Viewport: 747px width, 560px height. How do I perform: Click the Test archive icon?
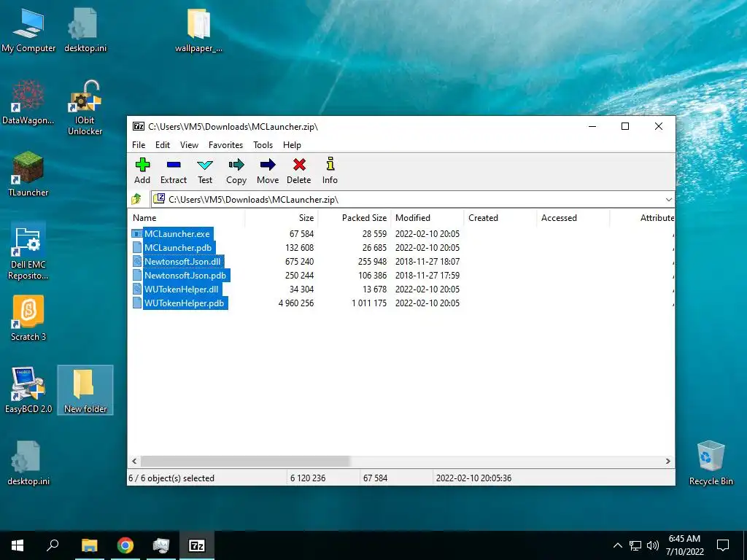click(x=205, y=165)
